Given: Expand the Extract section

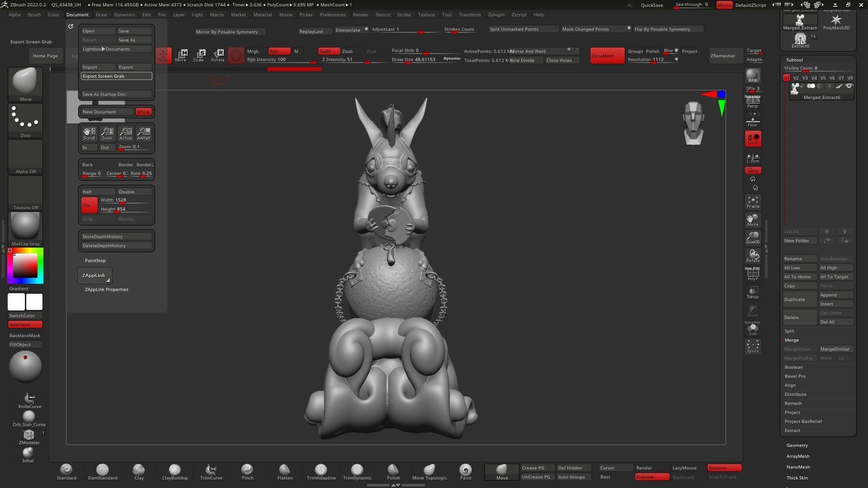Looking at the screenshot, I should 793,431.
